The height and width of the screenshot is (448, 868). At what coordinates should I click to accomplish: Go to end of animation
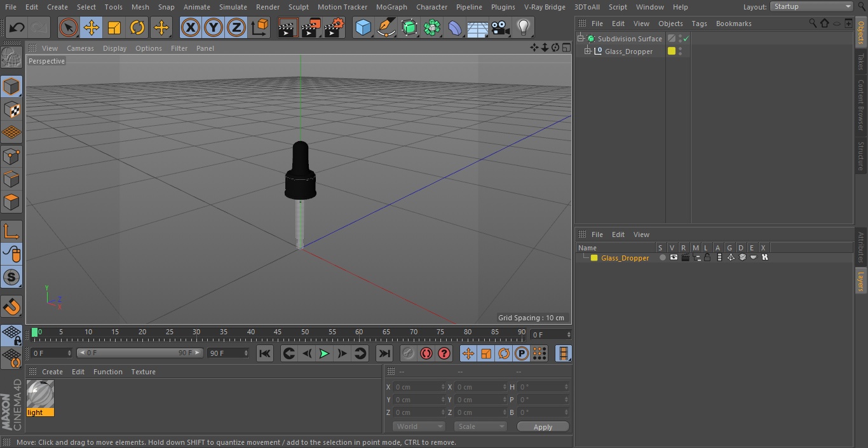point(384,353)
